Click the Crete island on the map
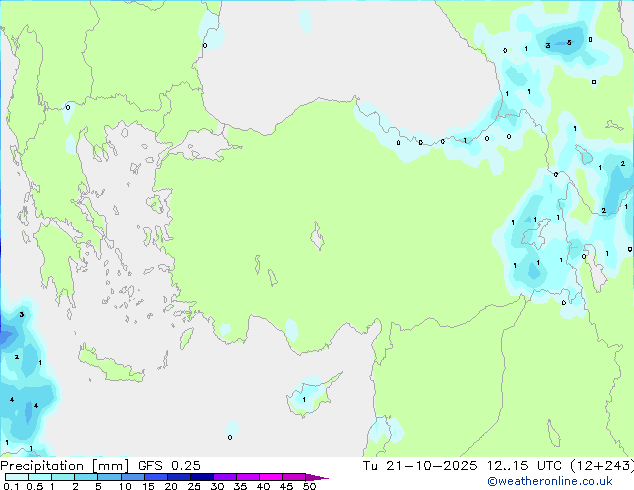The width and height of the screenshot is (634, 490). 111,365
